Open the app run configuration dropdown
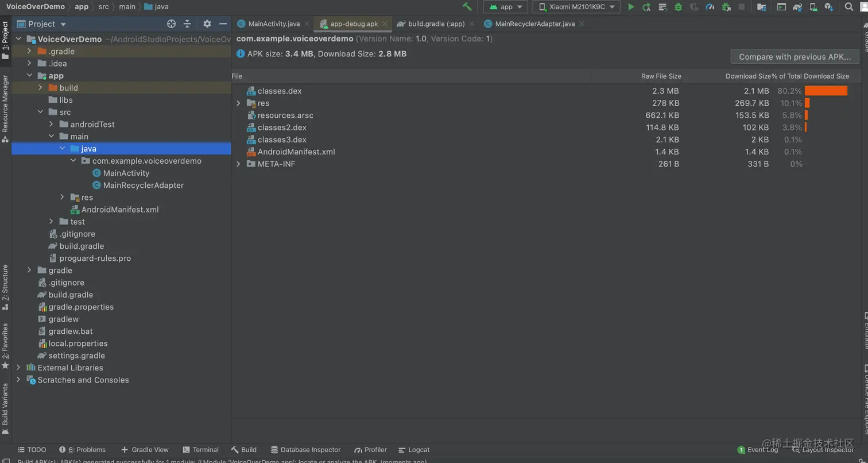 [506, 7]
